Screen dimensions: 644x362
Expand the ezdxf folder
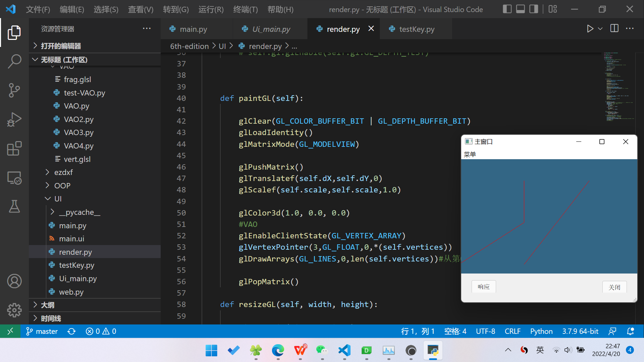tap(63, 172)
